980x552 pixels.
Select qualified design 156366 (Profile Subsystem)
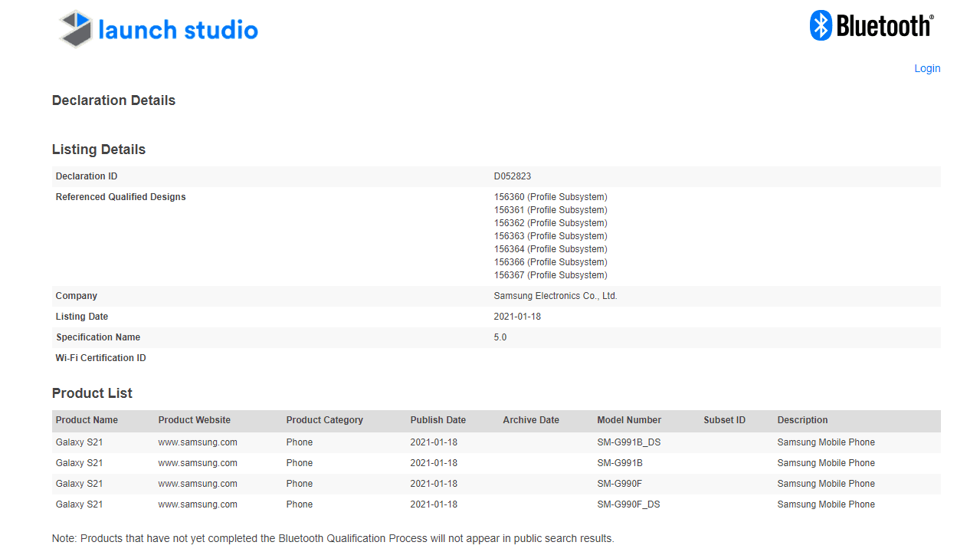click(551, 262)
